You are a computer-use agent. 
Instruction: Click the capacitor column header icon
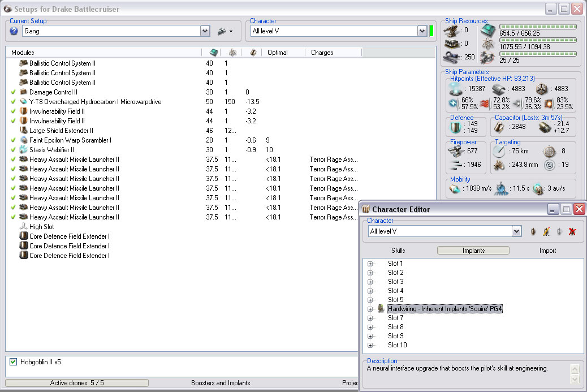point(253,53)
